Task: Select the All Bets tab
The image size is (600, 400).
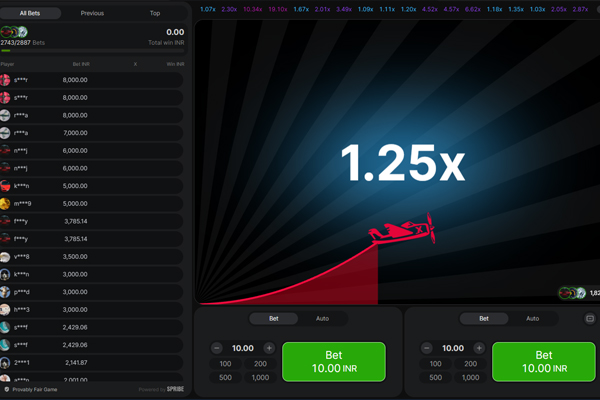Action: pyautogui.click(x=30, y=13)
